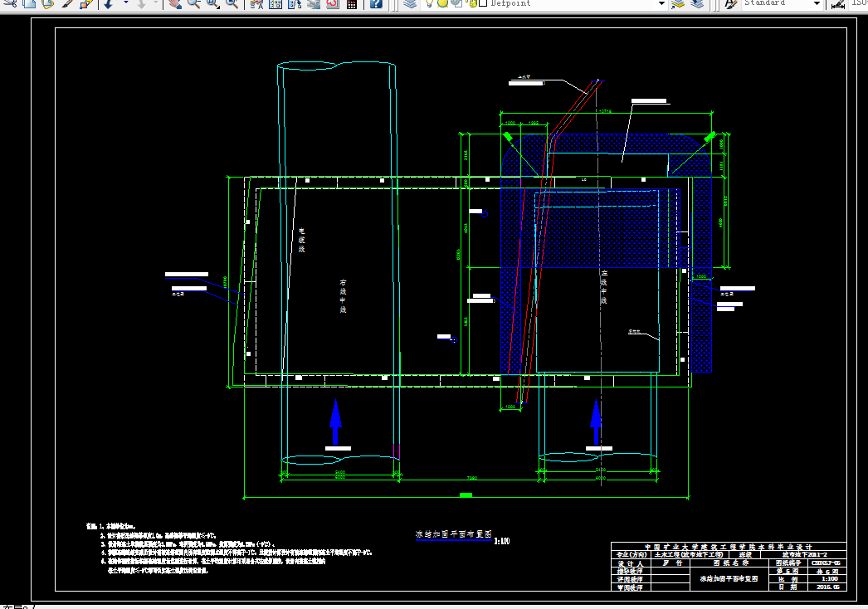Select the 第 6 图 sheet number cell
This screenshot has height=609, width=868.
click(788, 572)
